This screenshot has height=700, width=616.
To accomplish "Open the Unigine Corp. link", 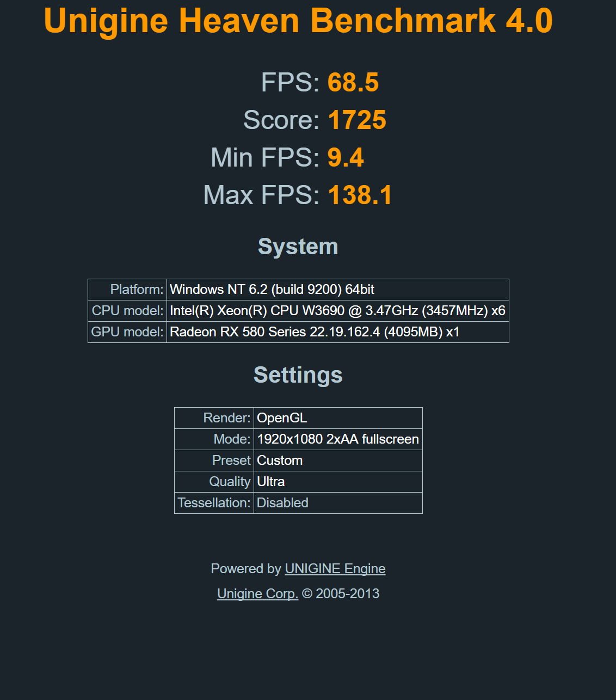I will coord(257,594).
